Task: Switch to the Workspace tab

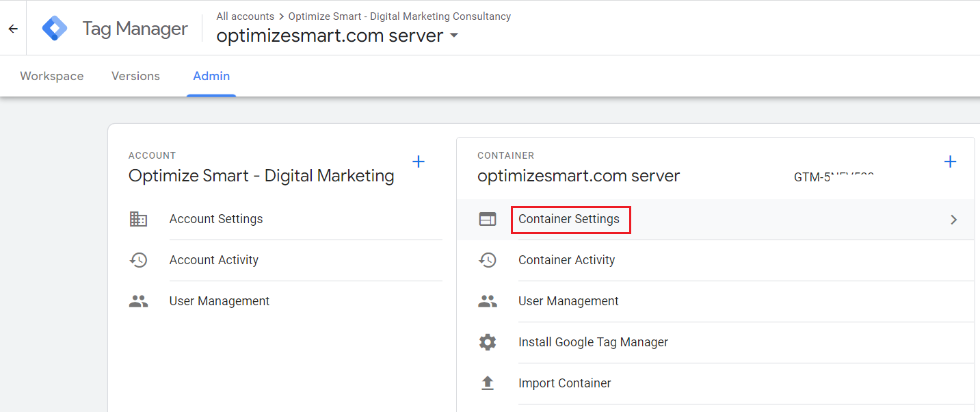Action: 52,76
